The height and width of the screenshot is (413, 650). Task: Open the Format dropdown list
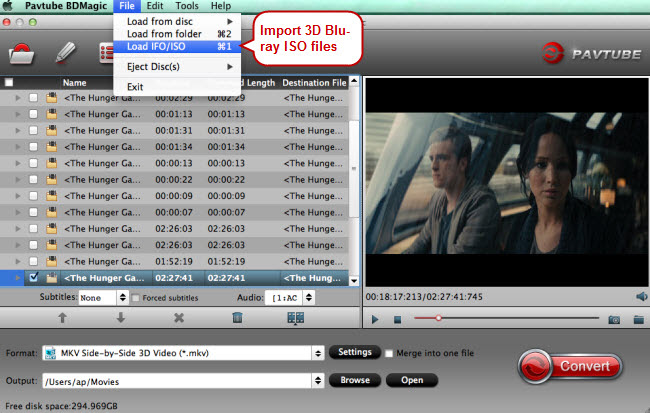318,353
